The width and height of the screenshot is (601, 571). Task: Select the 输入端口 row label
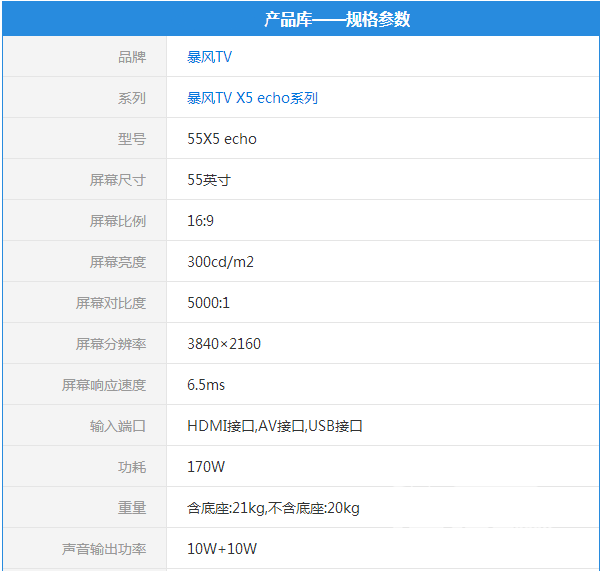[x=118, y=426]
